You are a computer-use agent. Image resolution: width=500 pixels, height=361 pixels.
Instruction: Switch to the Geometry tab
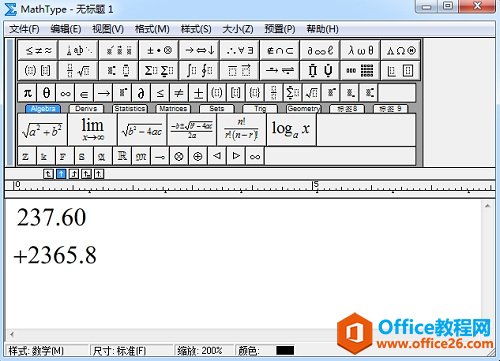click(x=304, y=109)
